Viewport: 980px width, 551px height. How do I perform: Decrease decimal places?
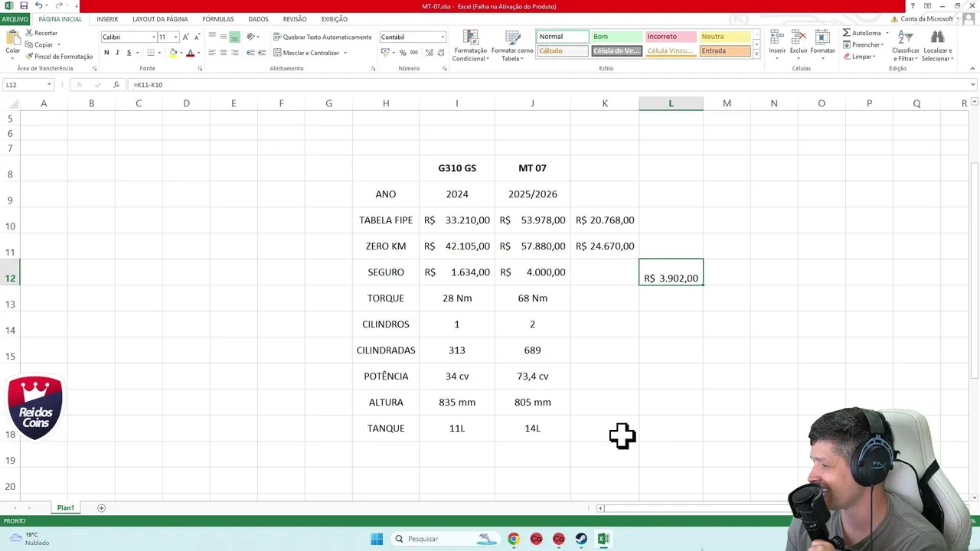(x=440, y=53)
